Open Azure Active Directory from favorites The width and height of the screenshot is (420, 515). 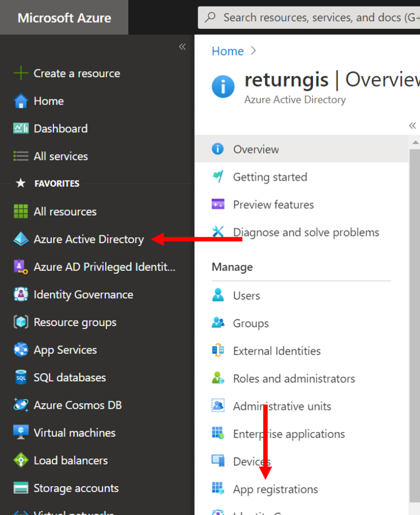pyautogui.click(x=88, y=239)
